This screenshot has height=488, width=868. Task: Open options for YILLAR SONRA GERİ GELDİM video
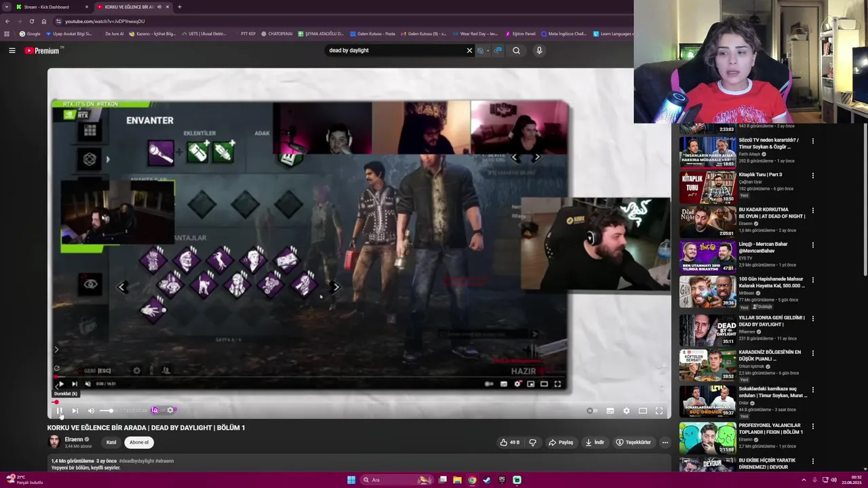tap(812, 319)
